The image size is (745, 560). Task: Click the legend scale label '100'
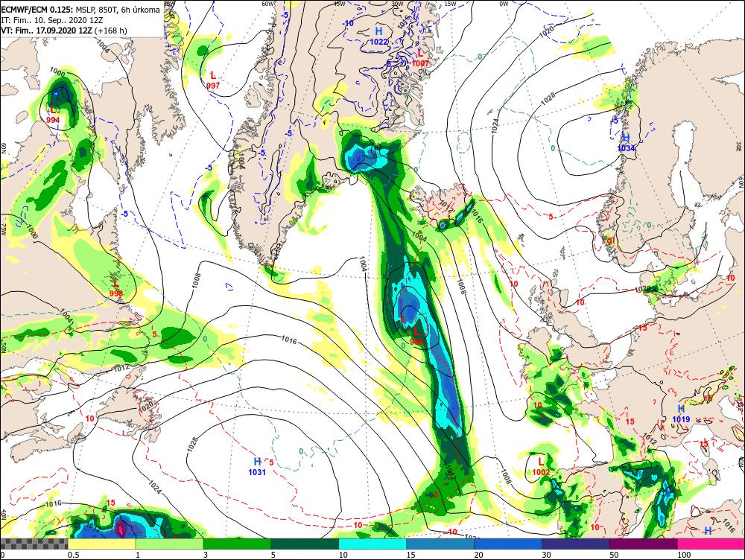(x=684, y=555)
